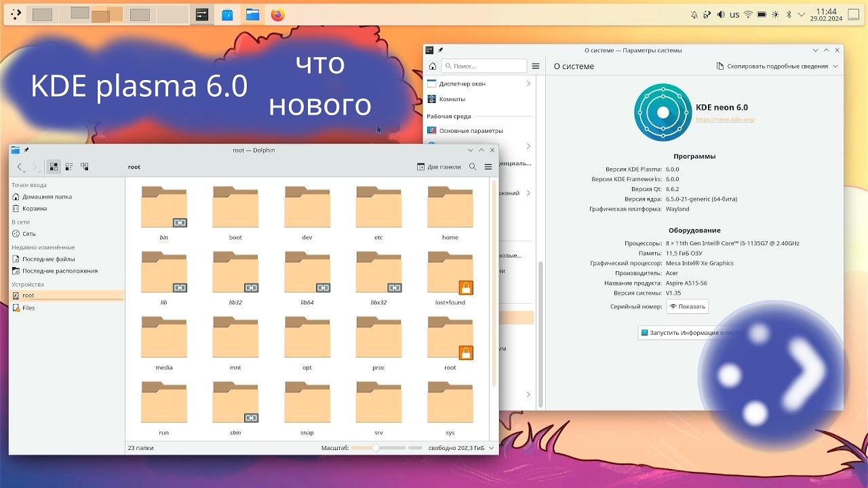Switch Dolphin to icons view mode

click(54, 167)
